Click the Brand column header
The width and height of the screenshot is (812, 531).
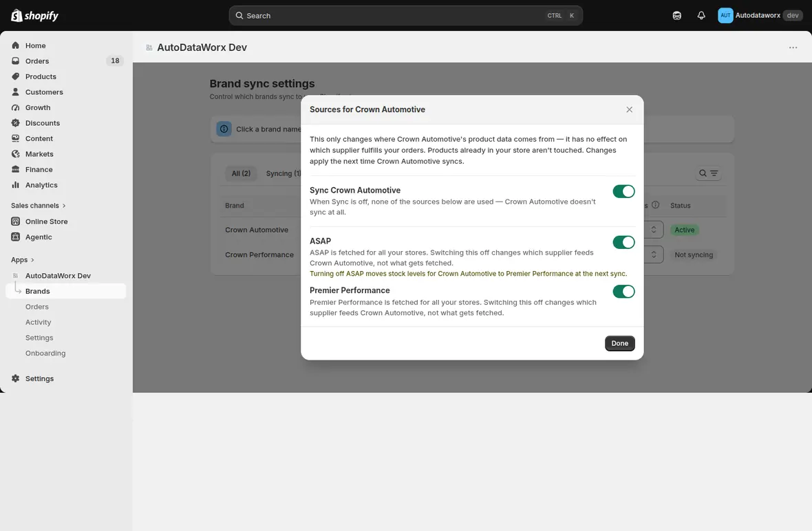235,206
